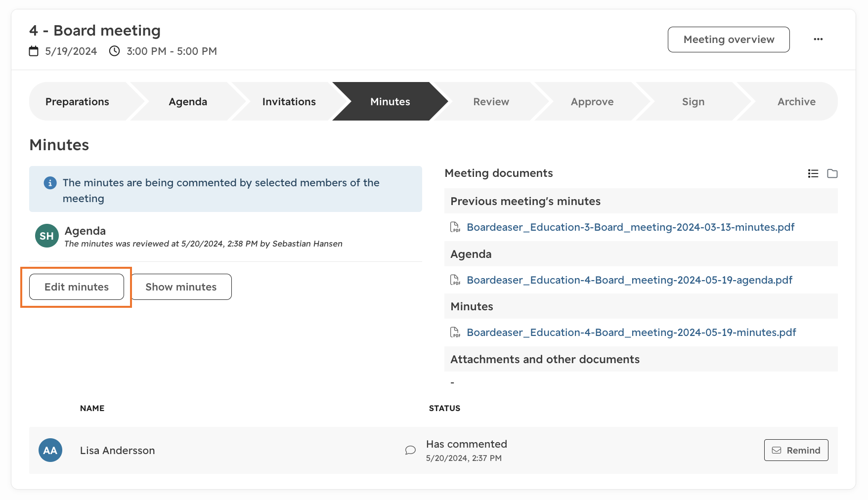The image size is (868, 500).
Task: Switch documents to list view icon
Action: pyautogui.click(x=813, y=173)
